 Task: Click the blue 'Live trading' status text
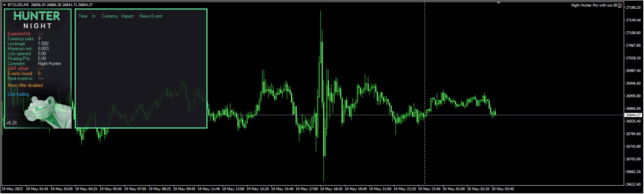click(18, 94)
